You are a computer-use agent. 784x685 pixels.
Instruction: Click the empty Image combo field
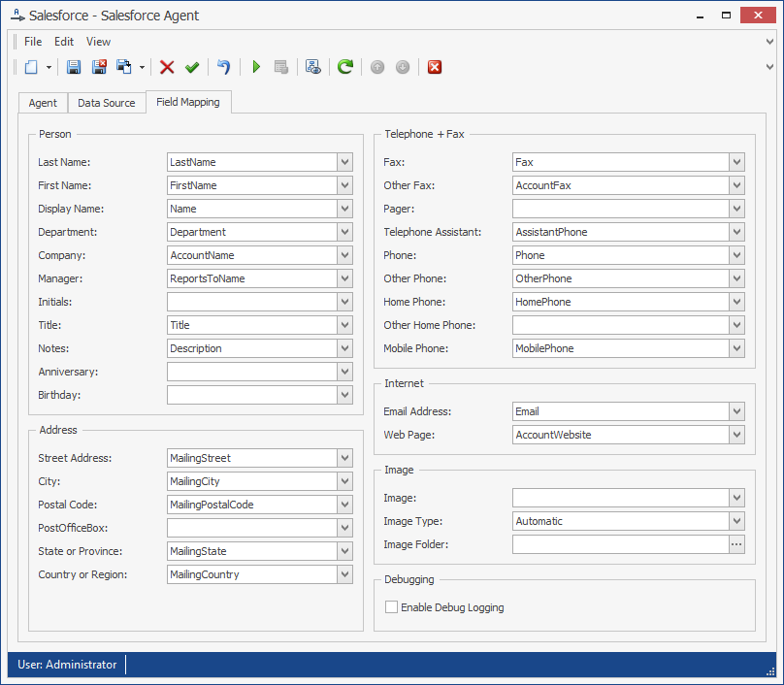[x=620, y=498]
